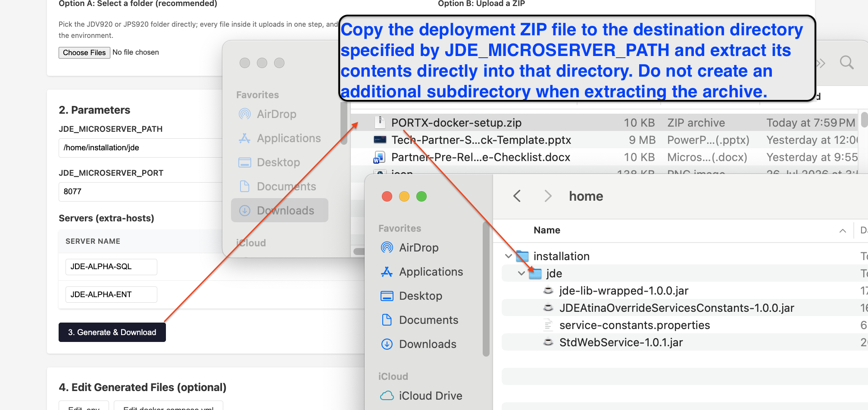Click the "home" window title text
The image size is (868, 410).
tap(586, 196)
